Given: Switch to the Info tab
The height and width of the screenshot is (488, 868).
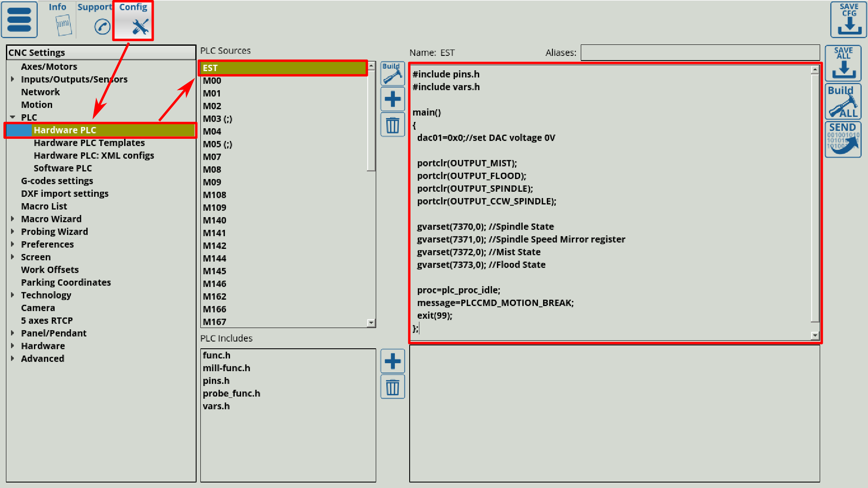Looking at the screenshot, I should pyautogui.click(x=58, y=19).
